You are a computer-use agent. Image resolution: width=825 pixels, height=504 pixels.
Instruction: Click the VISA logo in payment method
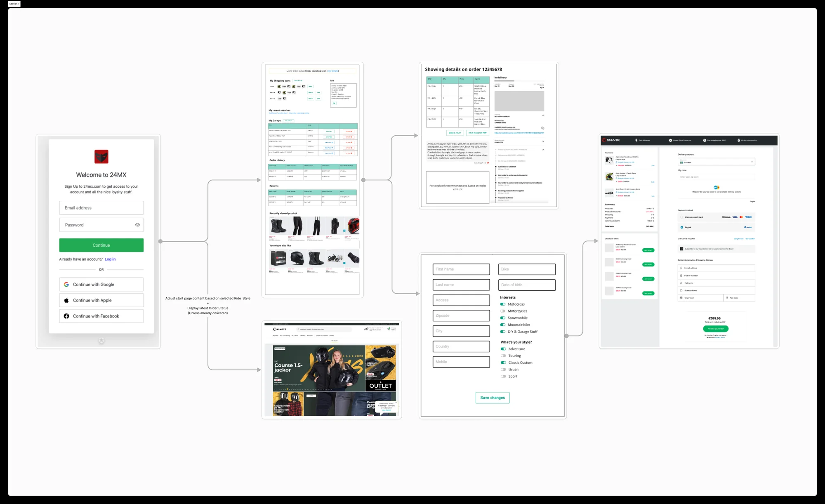pyautogui.click(x=735, y=217)
